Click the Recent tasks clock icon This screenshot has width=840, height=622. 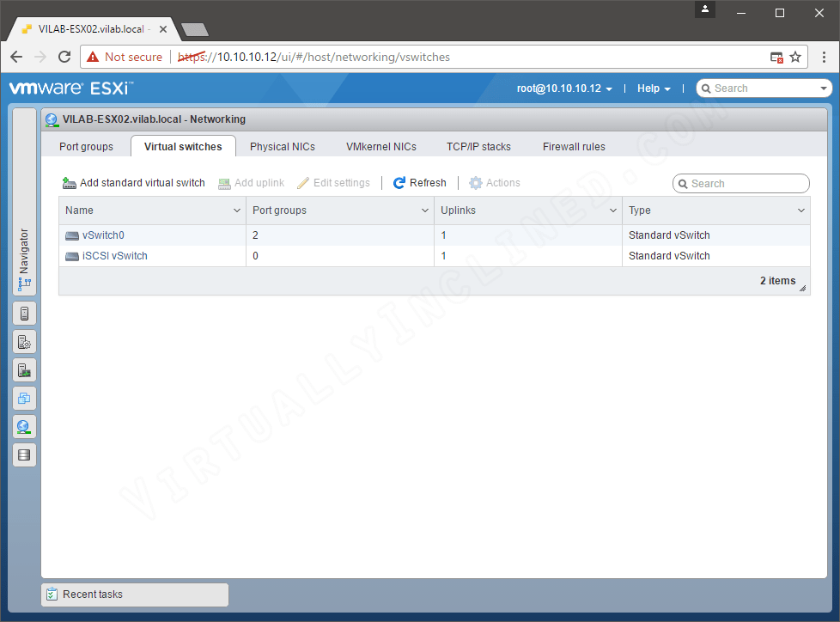click(53, 594)
